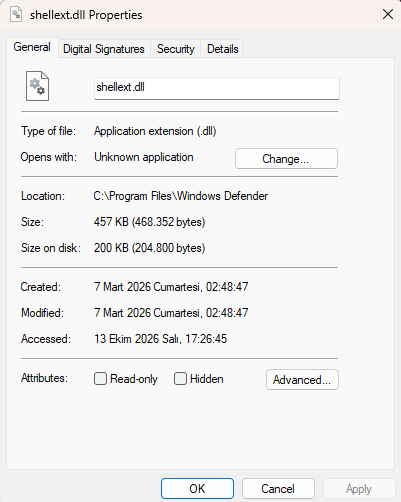Click the 'Opens with:' label
The height and width of the screenshot is (502, 401).
(x=49, y=157)
